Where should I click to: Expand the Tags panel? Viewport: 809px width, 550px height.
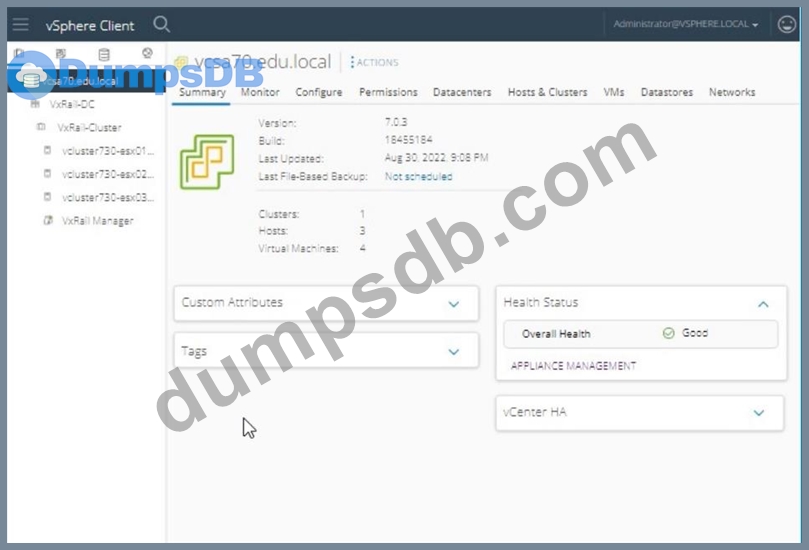click(x=454, y=351)
